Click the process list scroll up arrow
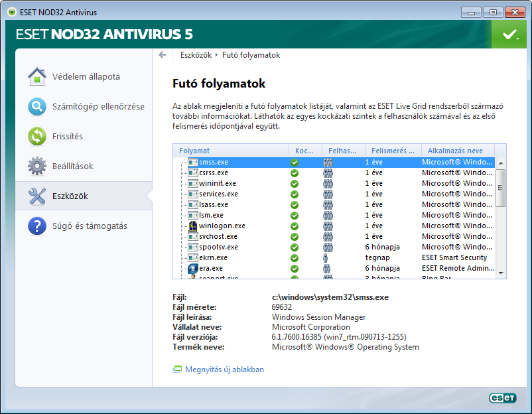The height and width of the screenshot is (414, 532). (500, 163)
